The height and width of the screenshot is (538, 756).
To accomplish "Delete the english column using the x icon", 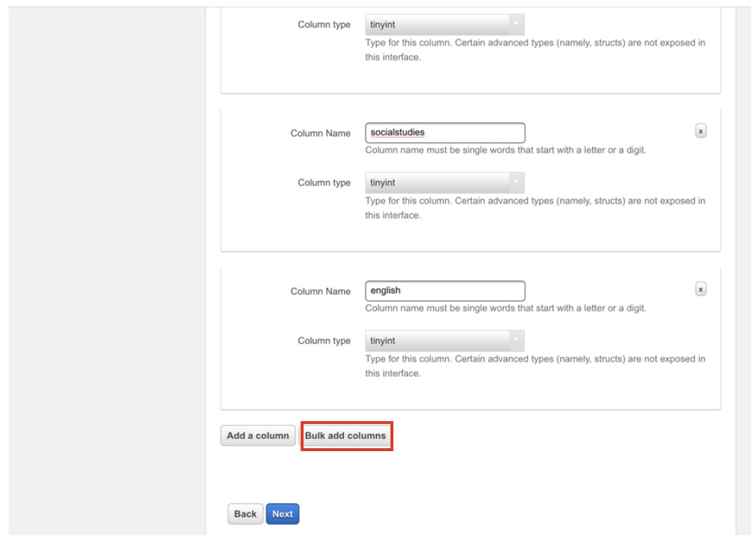I will click(x=701, y=290).
